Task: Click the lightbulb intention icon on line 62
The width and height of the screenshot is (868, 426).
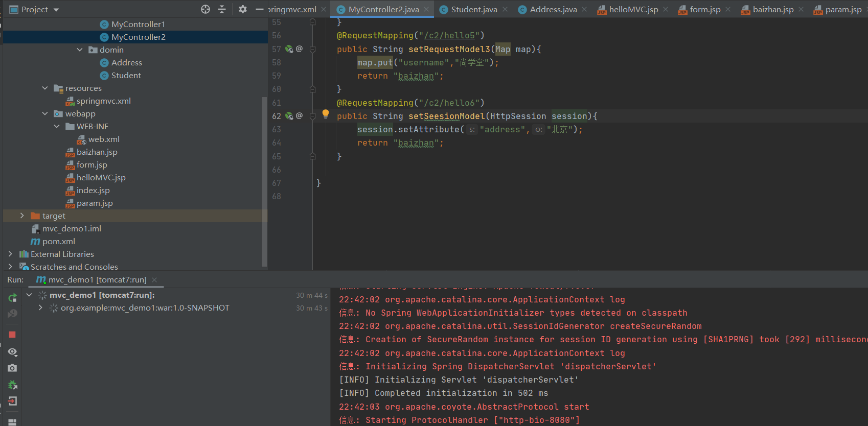Action: point(326,114)
